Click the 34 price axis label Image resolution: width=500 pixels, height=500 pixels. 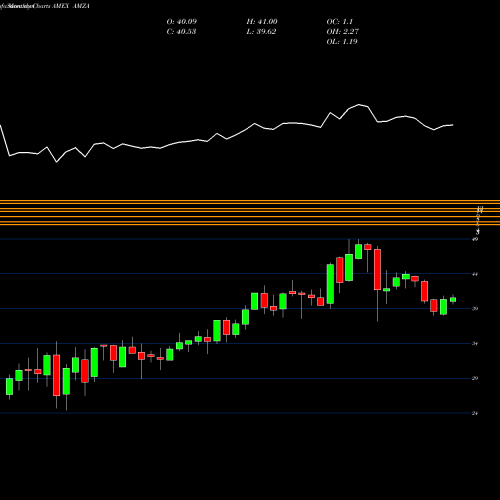[x=475, y=344]
